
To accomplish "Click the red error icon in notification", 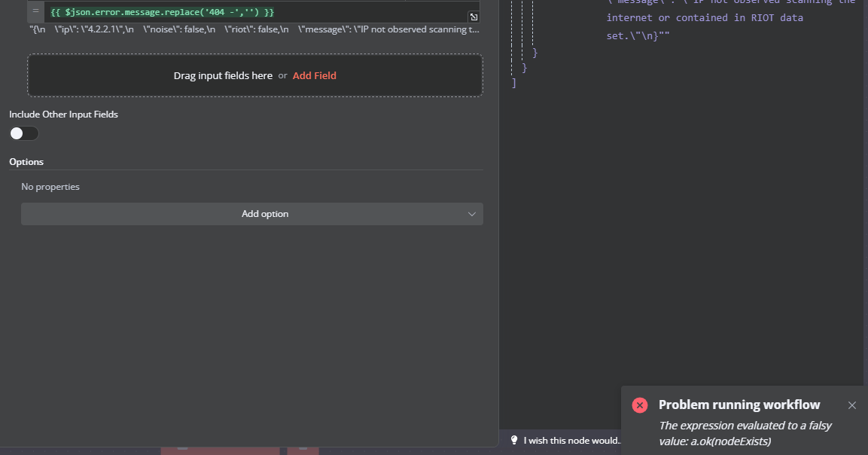I will 639,405.
